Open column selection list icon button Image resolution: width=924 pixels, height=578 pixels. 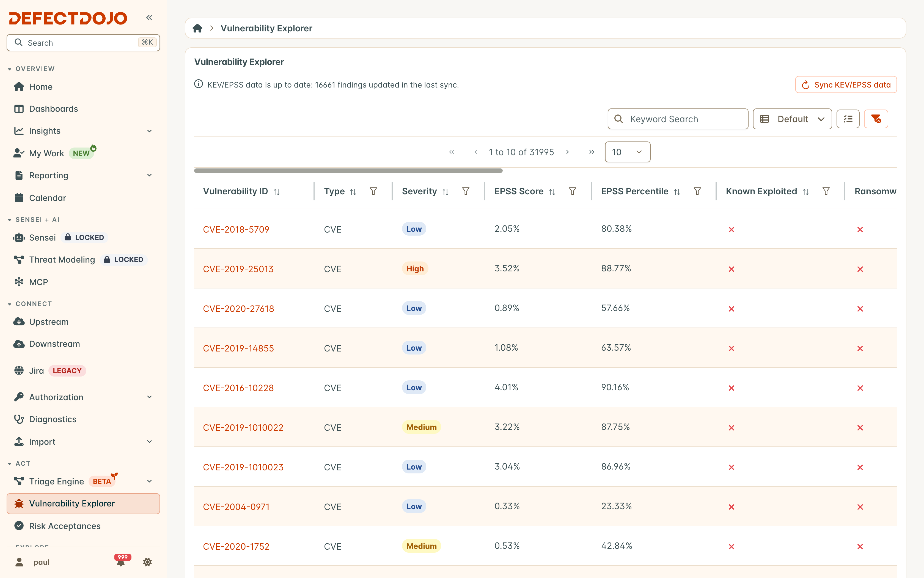[x=848, y=119]
